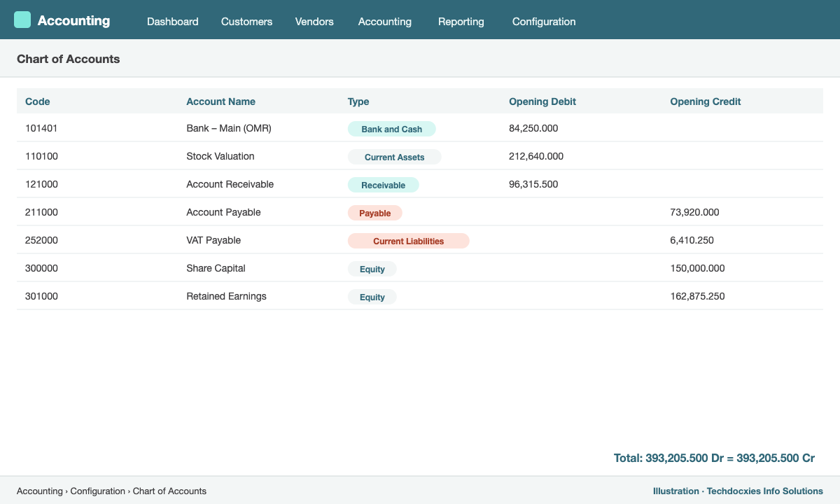Click the Accounting app logo square
The width and height of the screenshot is (840, 504).
click(22, 20)
